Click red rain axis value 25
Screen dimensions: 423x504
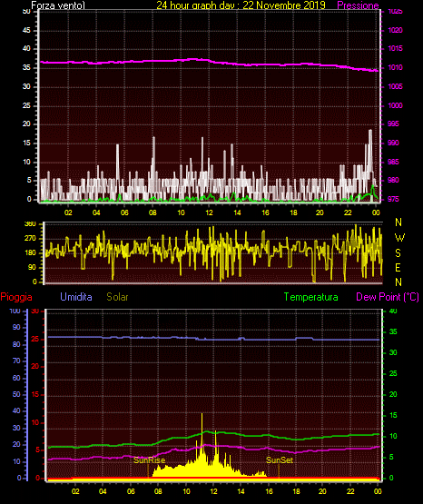coord(35,339)
